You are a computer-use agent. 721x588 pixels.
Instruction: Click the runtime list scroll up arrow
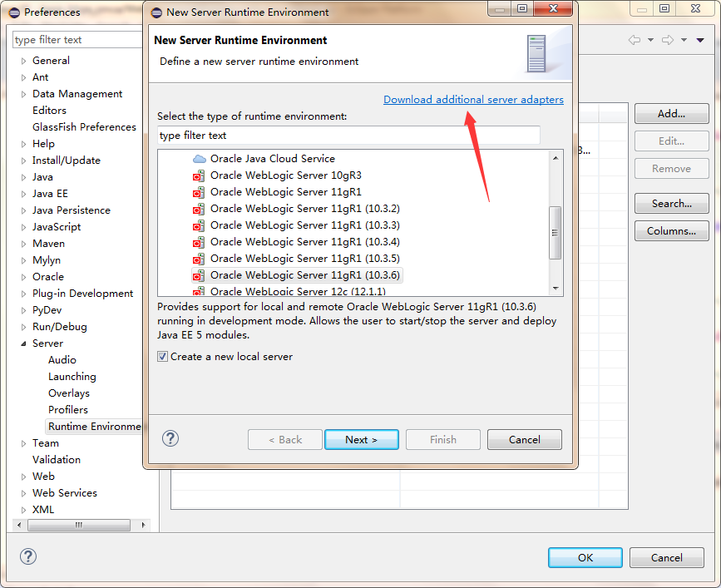pyautogui.click(x=555, y=158)
